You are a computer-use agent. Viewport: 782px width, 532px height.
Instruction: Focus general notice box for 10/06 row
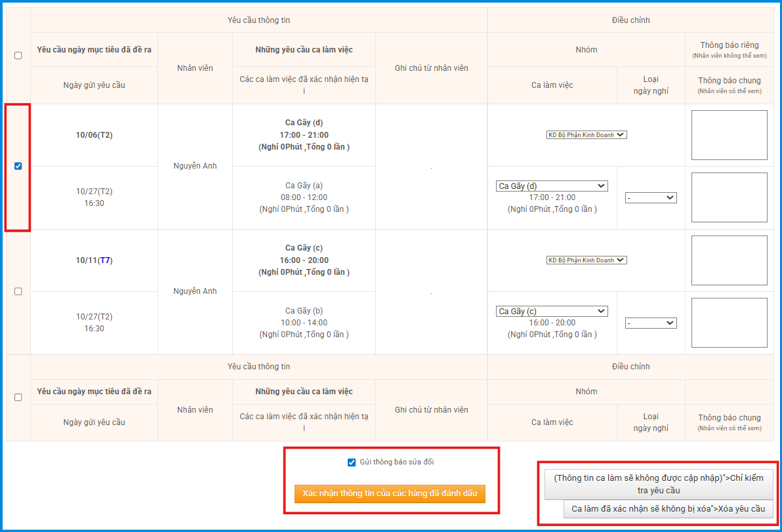(x=729, y=197)
